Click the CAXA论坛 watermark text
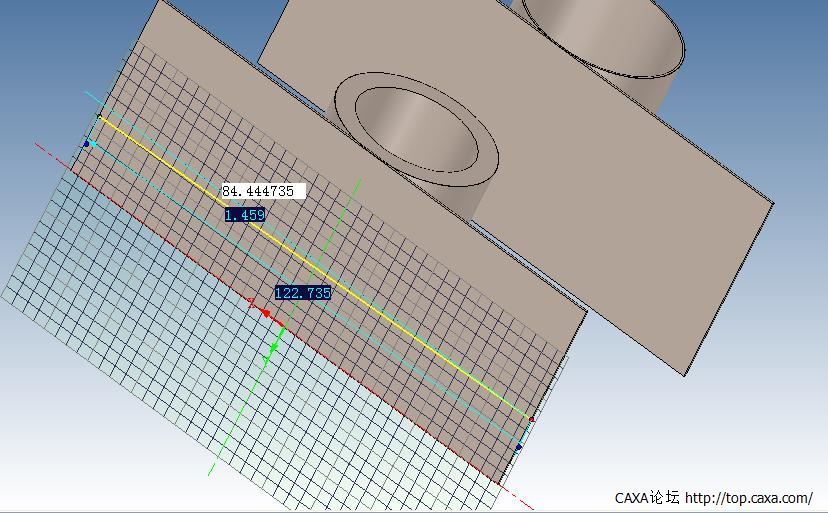Image resolution: width=828 pixels, height=513 pixels. pyautogui.click(x=646, y=498)
